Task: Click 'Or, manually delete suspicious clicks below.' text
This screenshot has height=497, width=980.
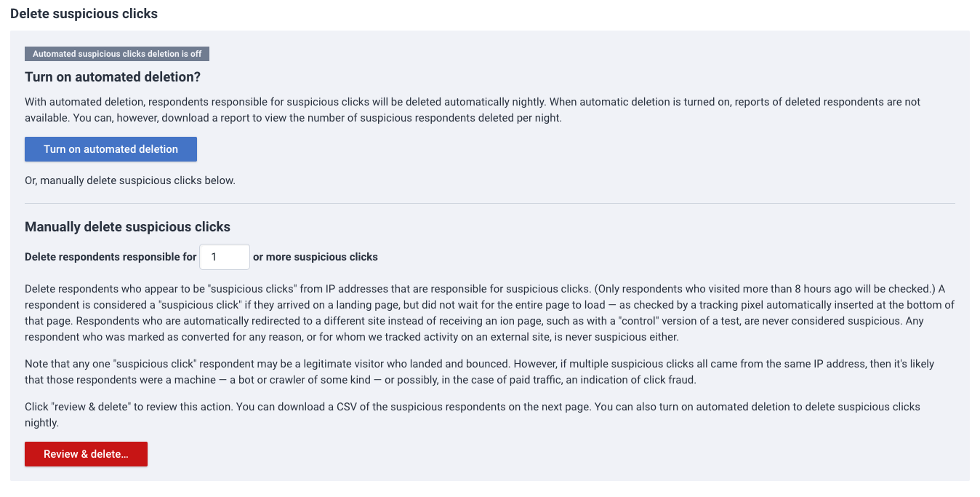Action: pos(130,180)
